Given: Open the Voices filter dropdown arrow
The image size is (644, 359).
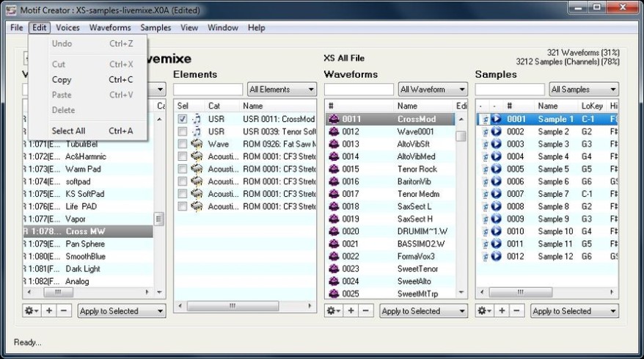Looking at the screenshot, I should pyautogui.click(x=160, y=90).
